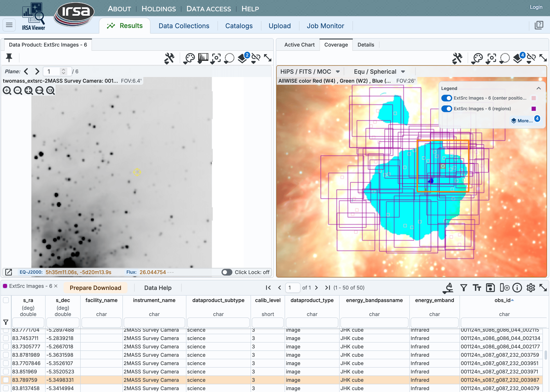
Task: Open tools in left image toolbar
Action: (x=169, y=58)
